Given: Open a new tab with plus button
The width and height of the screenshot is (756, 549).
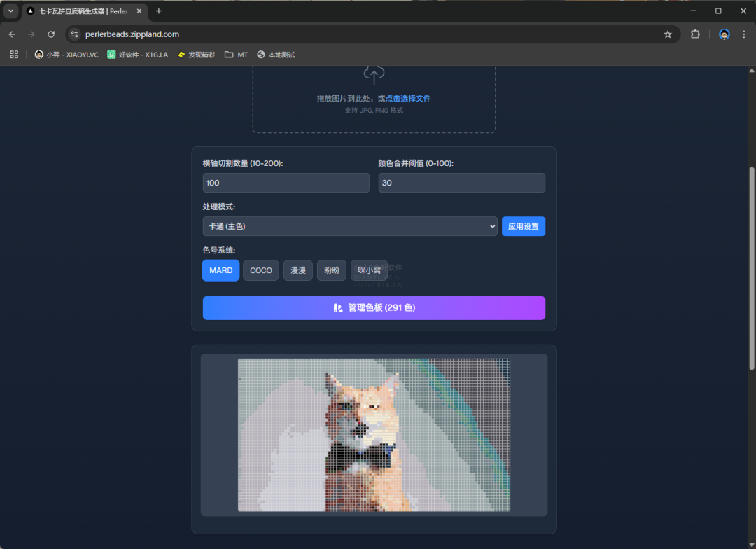Looking at the screenshot, I should pyautogui.click(x=159, y=11).
